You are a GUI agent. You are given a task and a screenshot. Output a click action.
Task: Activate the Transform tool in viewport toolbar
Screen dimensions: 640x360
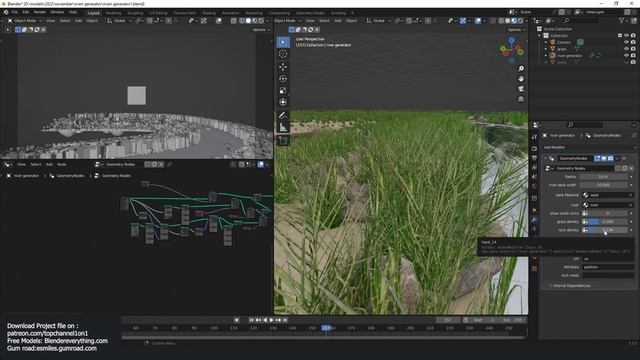[283, 102]
